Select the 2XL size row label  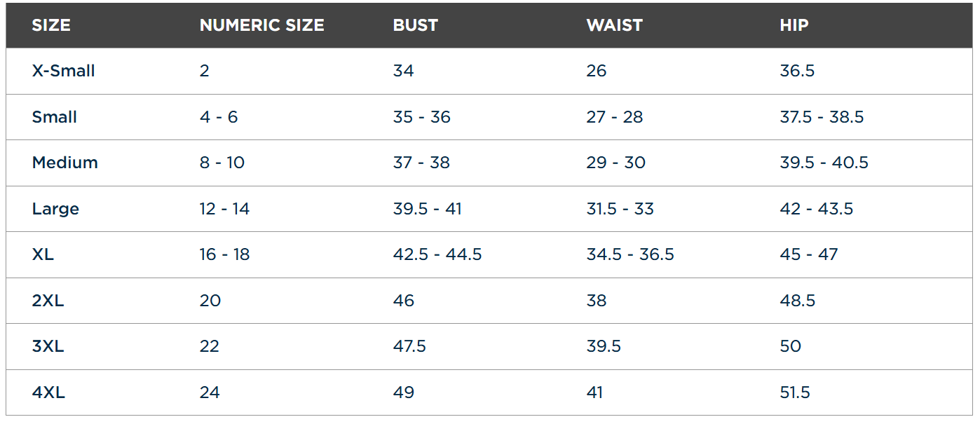click(48, 301)
